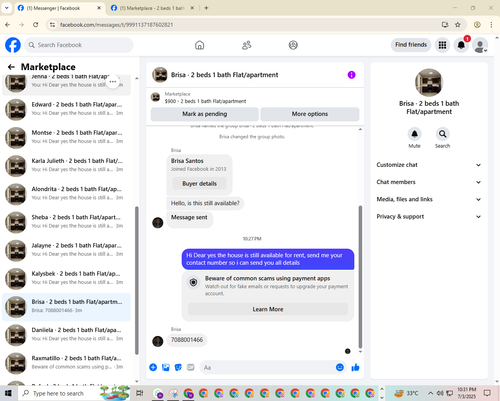Send a thumbs-up like

[355, 367]
